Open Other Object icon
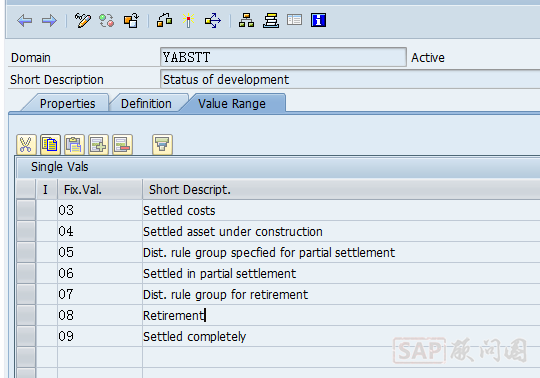The image size is (540, 378). tap(131, 21)
